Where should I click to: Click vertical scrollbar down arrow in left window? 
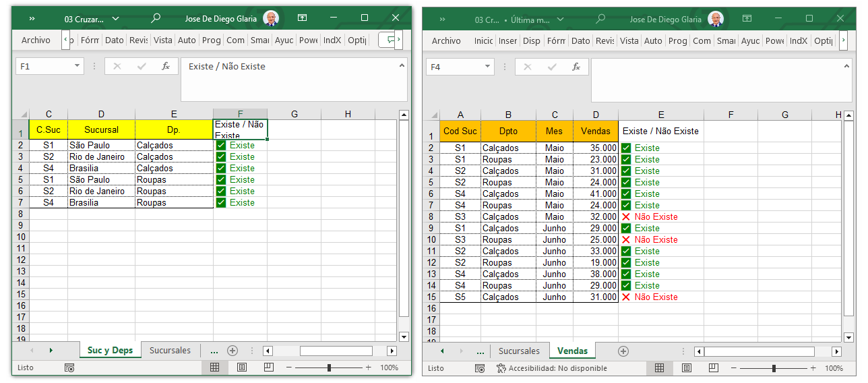(404, 336)
